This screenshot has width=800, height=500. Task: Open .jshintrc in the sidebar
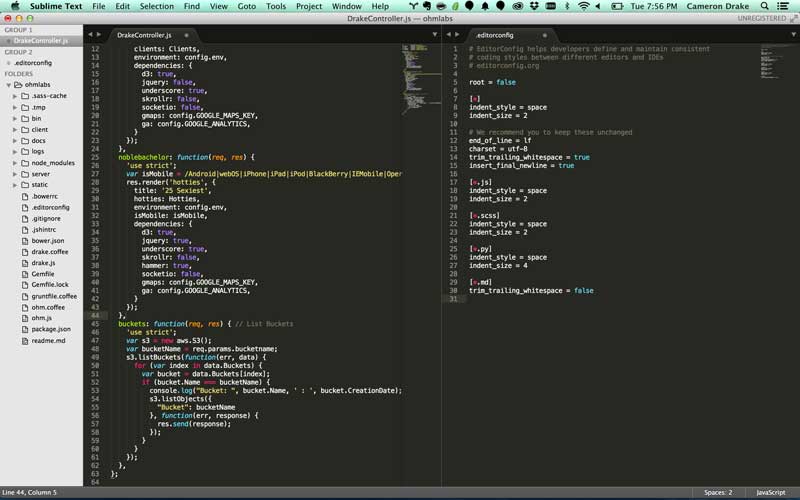[x=44, y=230]
